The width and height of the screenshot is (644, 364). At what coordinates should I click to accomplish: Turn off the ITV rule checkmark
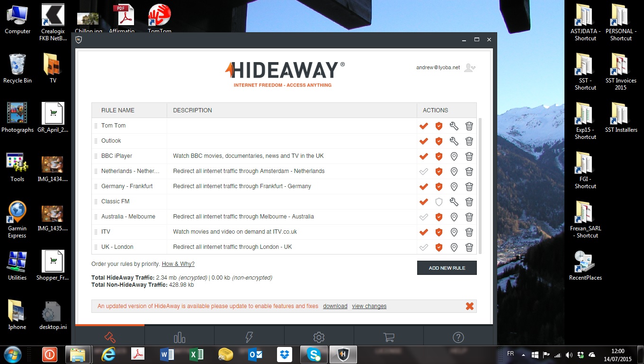[424, 232]
